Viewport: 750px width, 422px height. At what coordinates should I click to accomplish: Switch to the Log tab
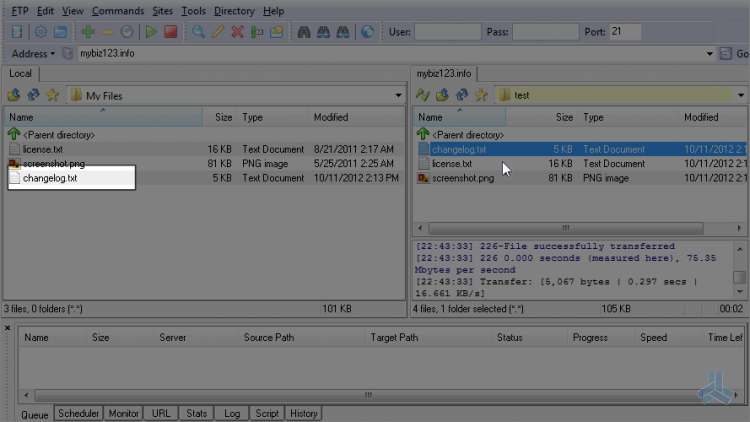[232, 413]
